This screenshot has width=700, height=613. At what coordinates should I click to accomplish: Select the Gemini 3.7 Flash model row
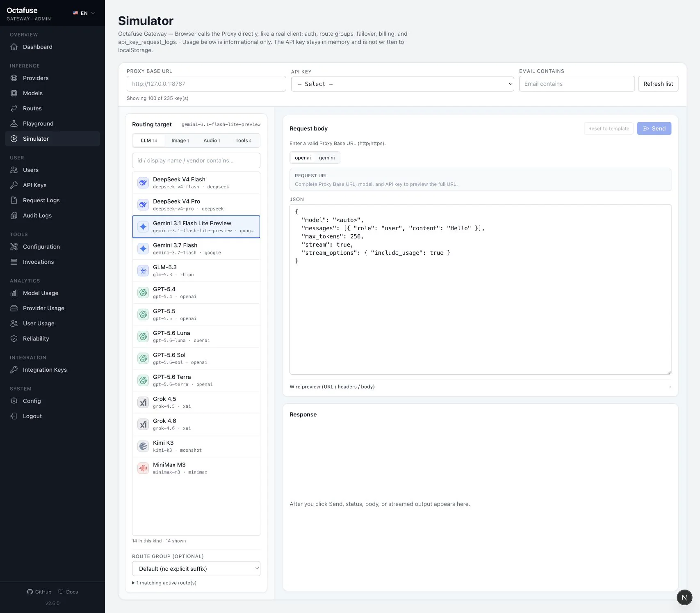click(x=196, y=249)
